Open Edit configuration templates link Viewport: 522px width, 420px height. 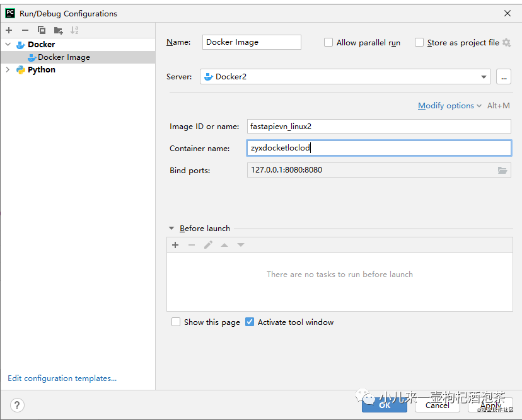coord(62,378)
